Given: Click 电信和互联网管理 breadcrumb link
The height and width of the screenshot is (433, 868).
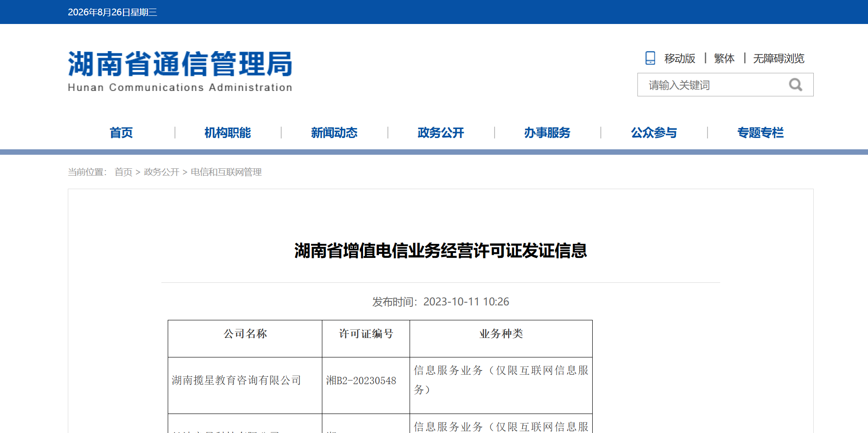Looking at the screenshot, I should tap(226, 172).
